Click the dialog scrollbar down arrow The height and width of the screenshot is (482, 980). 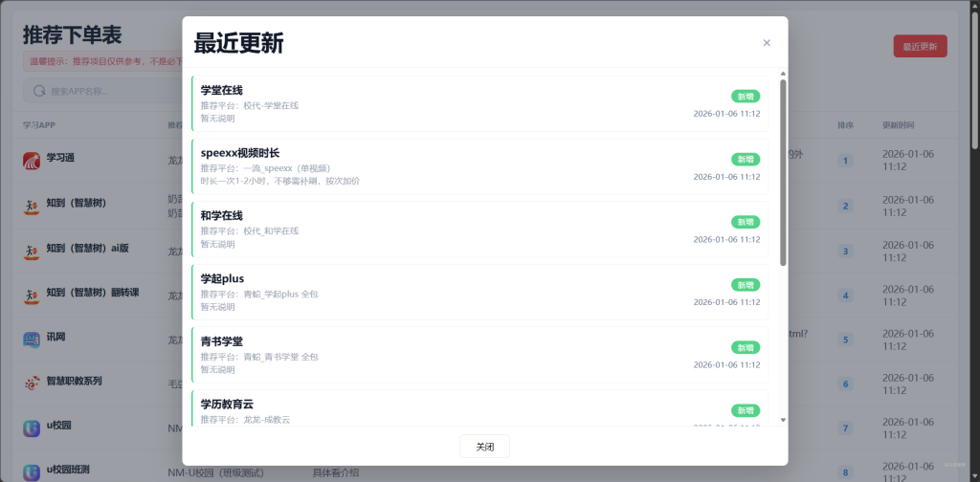(x=783, y=420)
